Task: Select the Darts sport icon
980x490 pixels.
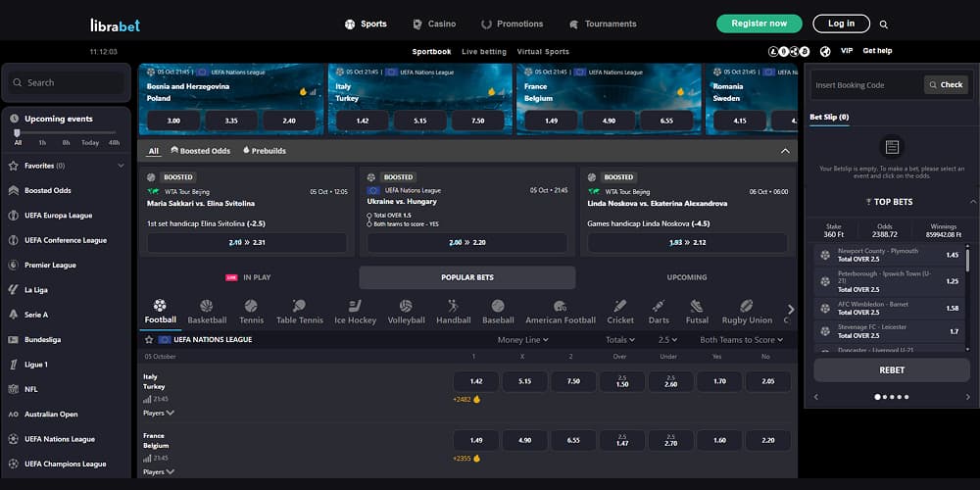Action: [x=659, y=306]
